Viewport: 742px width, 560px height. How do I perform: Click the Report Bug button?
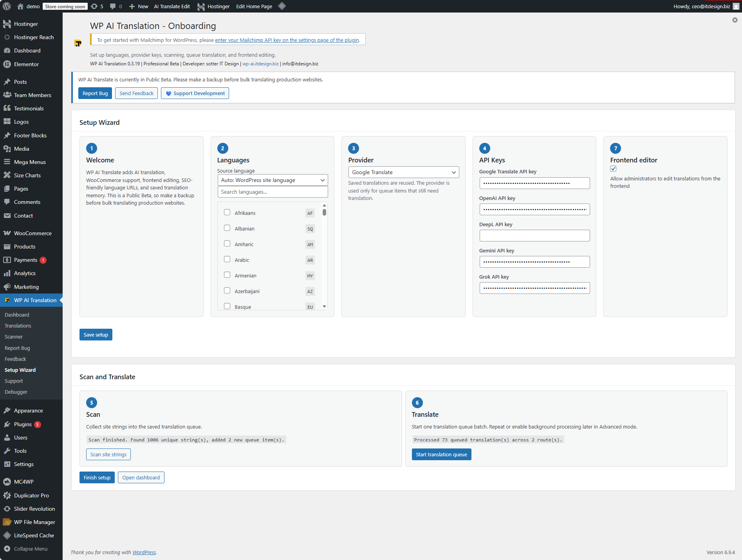click(x=95, y=93)
